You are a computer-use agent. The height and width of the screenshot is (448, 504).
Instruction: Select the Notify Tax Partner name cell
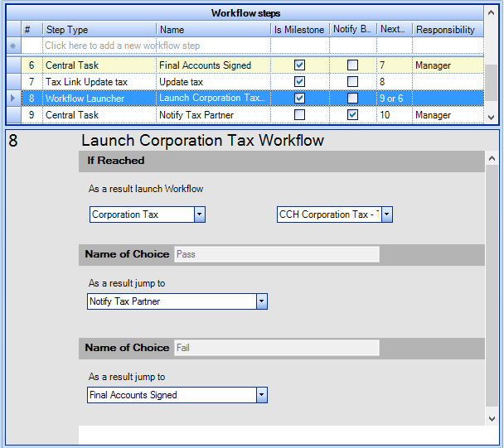point(213,114)
